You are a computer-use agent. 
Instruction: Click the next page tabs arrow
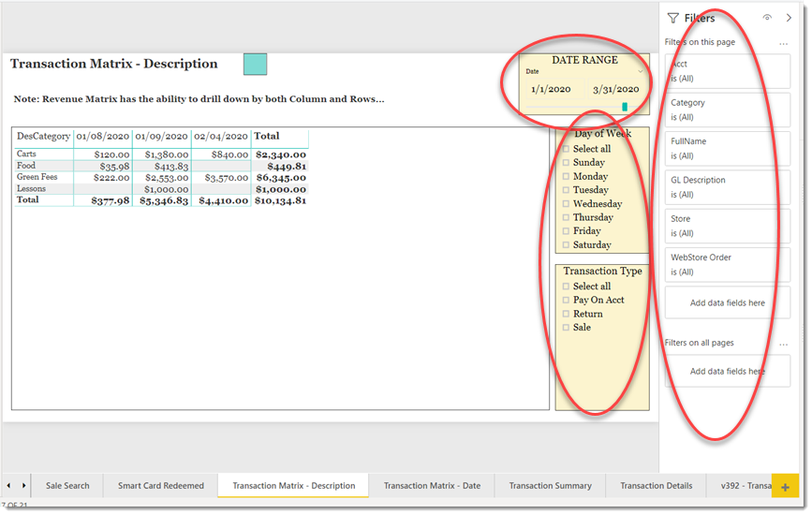coord(23,485)
